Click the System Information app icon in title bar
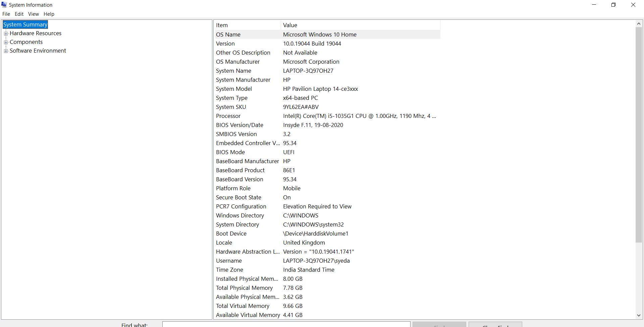Viewport: 644px width, 327px height. coord(4,5)
